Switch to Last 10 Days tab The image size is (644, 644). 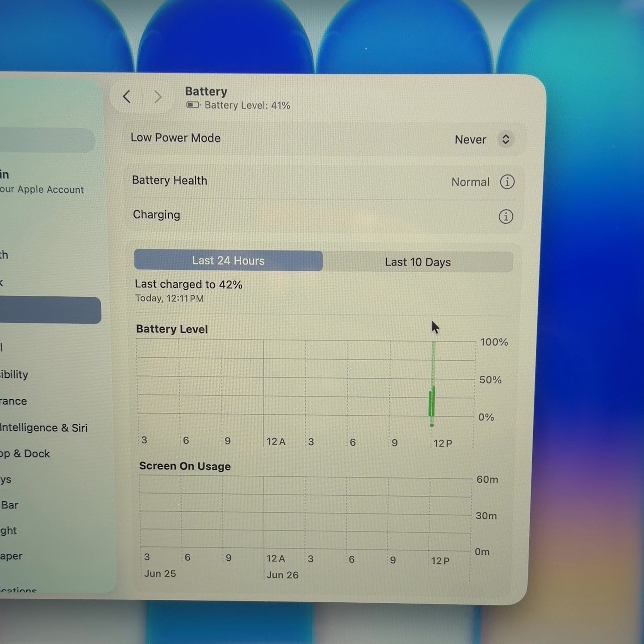[418, 262]
